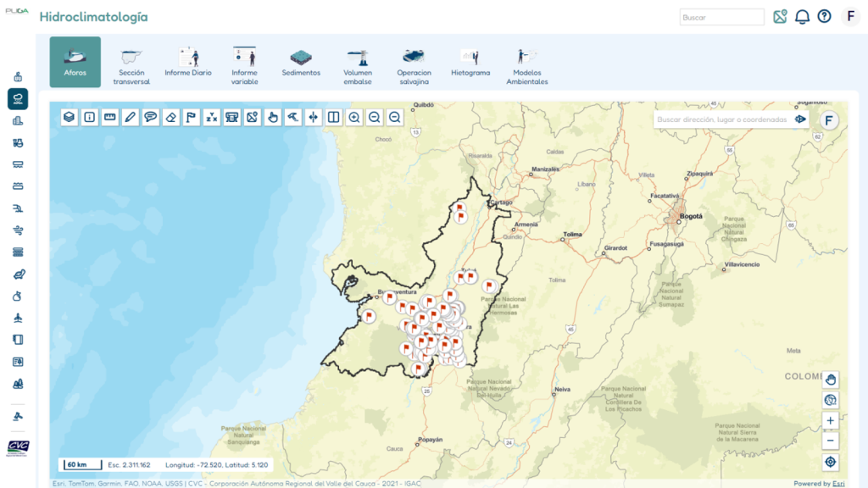Image resolution: width=868 pixels, height=488 pixels.
Task: Click the Longitud Latitud coordinates readout
Action: [x=216, y=465]
